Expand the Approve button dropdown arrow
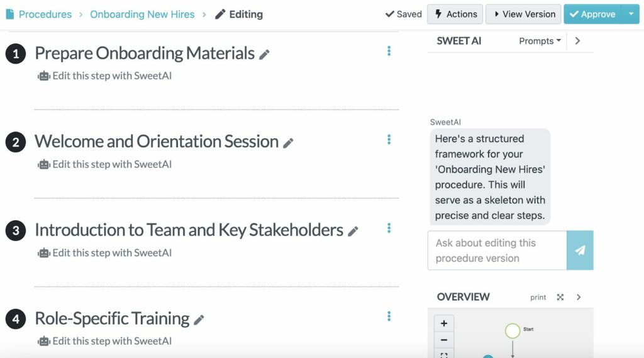The width and height of the screenshot is (644, 358). pos(630,14)
